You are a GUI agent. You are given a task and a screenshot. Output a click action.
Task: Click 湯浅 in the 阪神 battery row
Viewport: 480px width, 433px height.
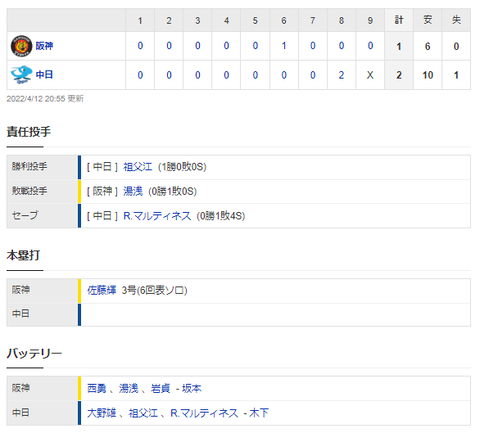(129, 388)
